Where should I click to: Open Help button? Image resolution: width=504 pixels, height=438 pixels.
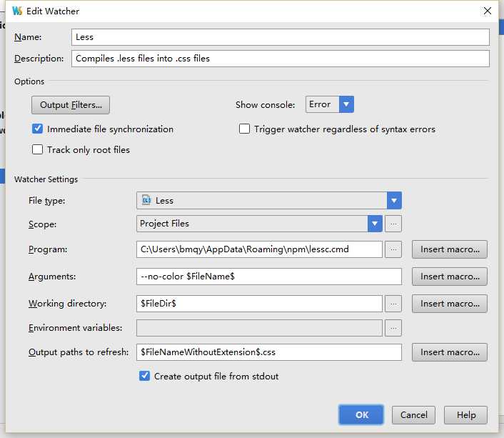(465, 415)
